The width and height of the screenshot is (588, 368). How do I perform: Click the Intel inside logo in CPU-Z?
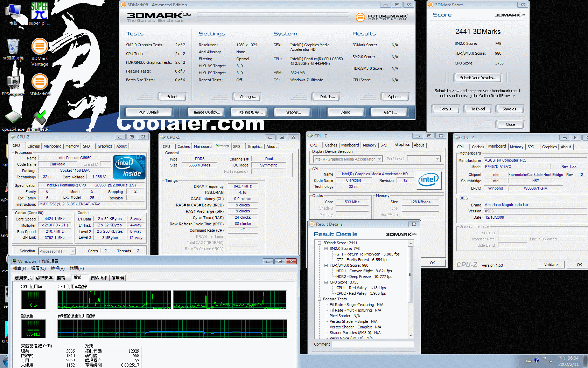pyautogui.click(x=129, y=167)
